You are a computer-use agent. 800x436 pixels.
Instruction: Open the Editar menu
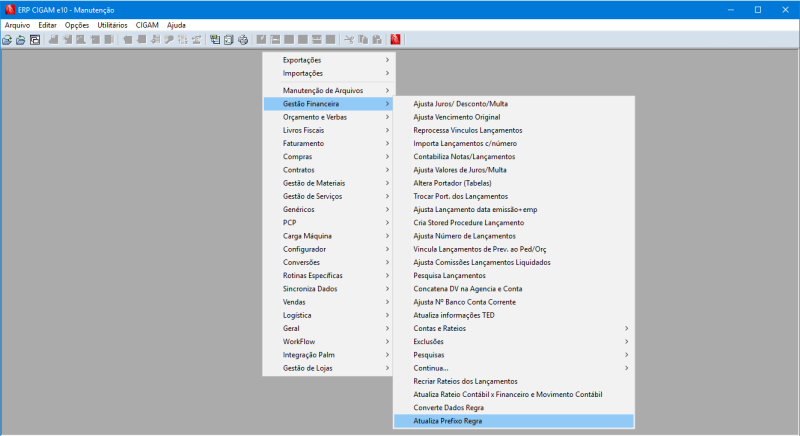coord(47,25)
